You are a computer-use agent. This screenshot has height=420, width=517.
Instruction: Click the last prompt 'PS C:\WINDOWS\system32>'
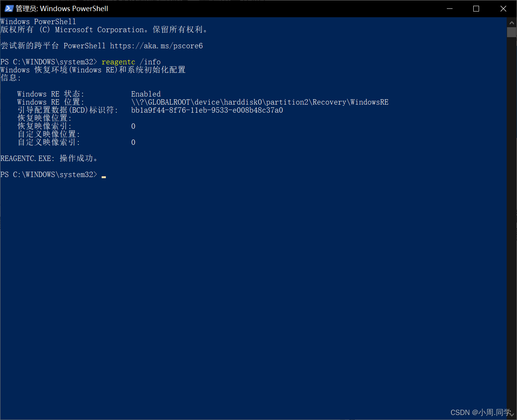pyautogui.click(x=49, y=174)
